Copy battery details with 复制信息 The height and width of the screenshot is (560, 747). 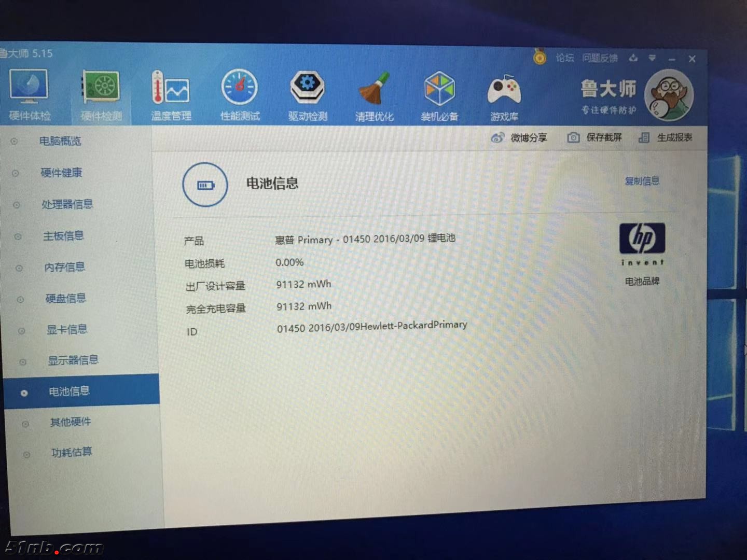click(x=642, y=181)
